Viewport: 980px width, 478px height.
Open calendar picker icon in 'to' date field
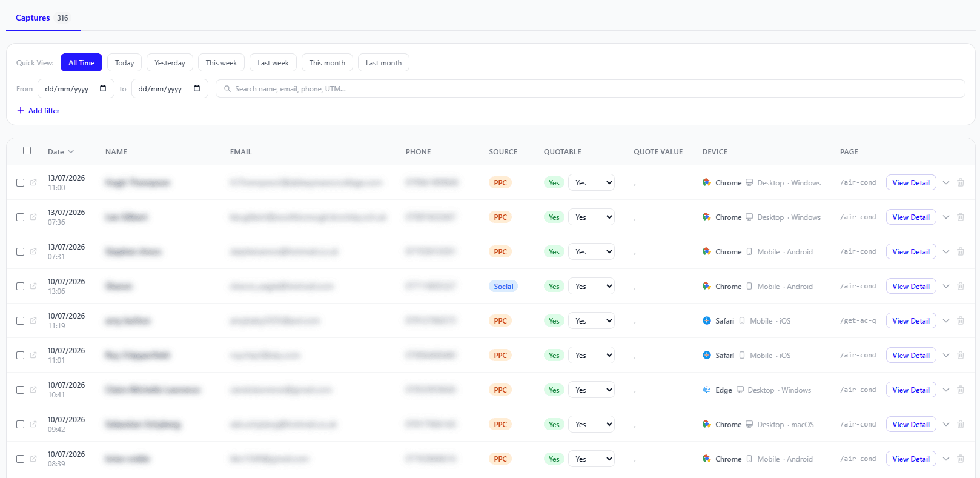coord(197,88)
